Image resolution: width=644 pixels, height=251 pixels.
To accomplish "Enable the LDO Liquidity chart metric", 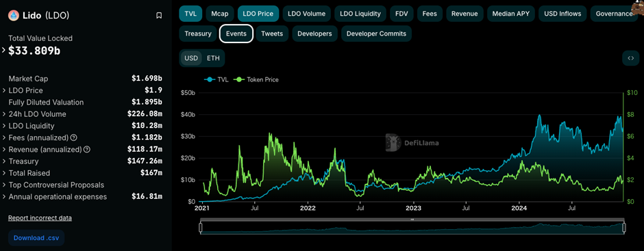I will click(x=360, y=14).
